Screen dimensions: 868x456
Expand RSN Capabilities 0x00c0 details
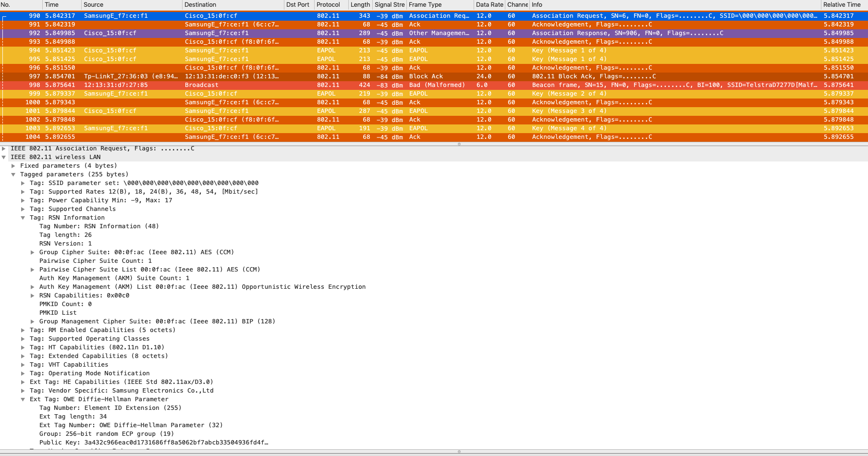[x=33, y=296]
